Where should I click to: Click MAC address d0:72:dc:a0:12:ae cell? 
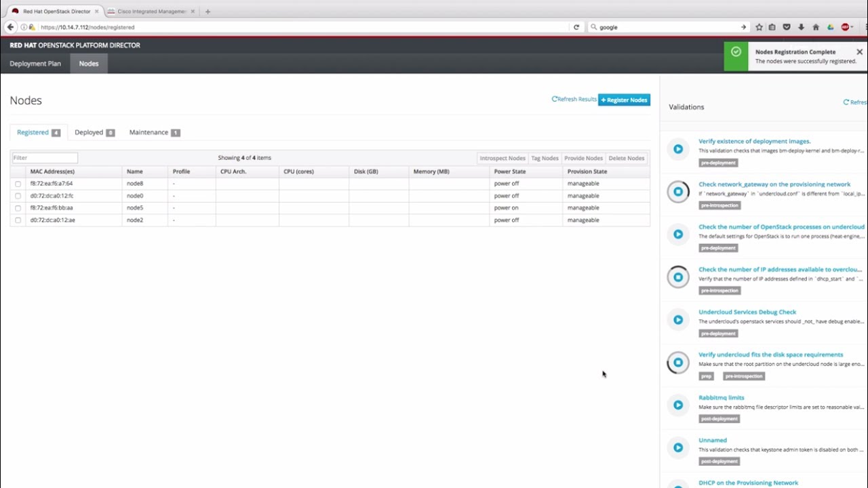pyautogui.click(x=73, y=220)
